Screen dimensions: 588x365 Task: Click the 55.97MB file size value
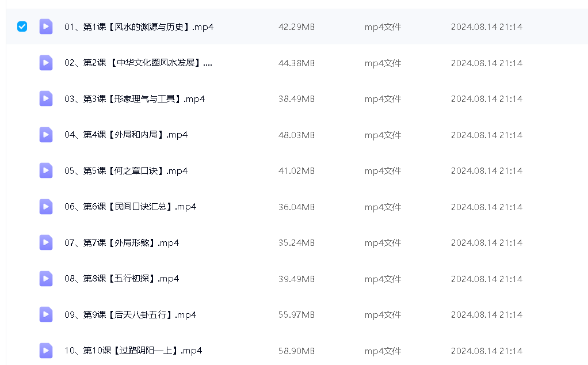tap(296, 315)
